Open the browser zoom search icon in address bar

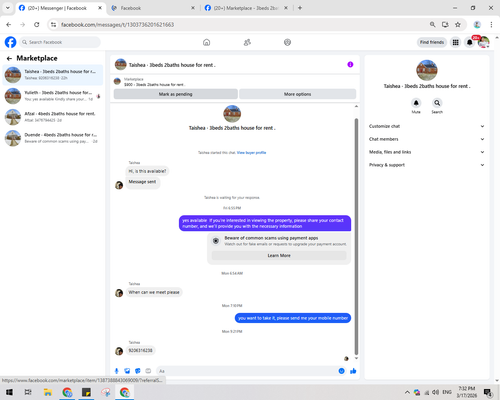[432, 24]
